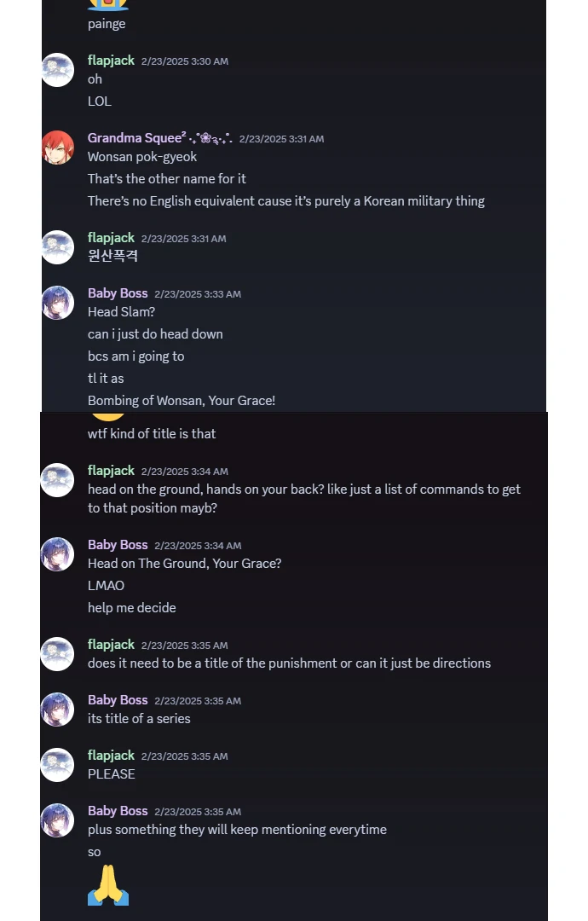Click the 3:30 AM timestamp
Viewport: 588px width, 921px height.
tap(185, 61)
